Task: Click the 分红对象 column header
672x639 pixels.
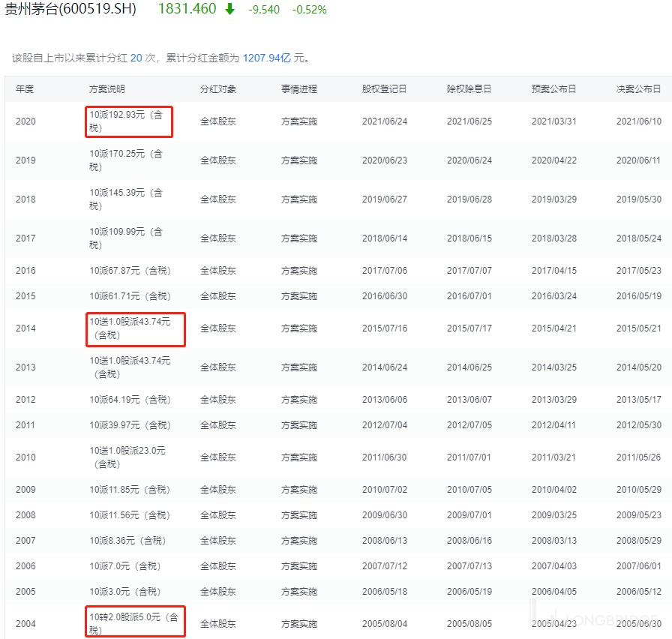Action: coord(218,89)
